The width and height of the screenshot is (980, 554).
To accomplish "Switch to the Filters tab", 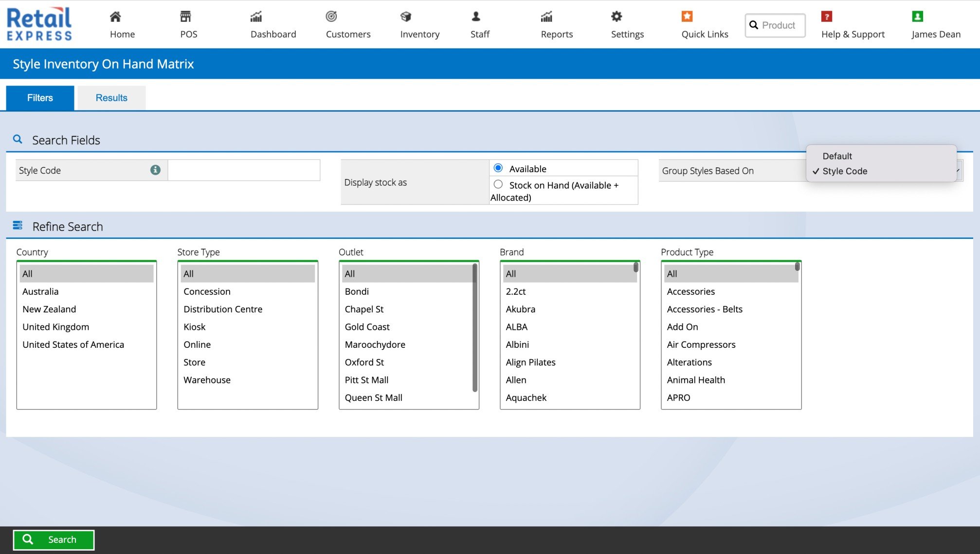I will point(40,98).
